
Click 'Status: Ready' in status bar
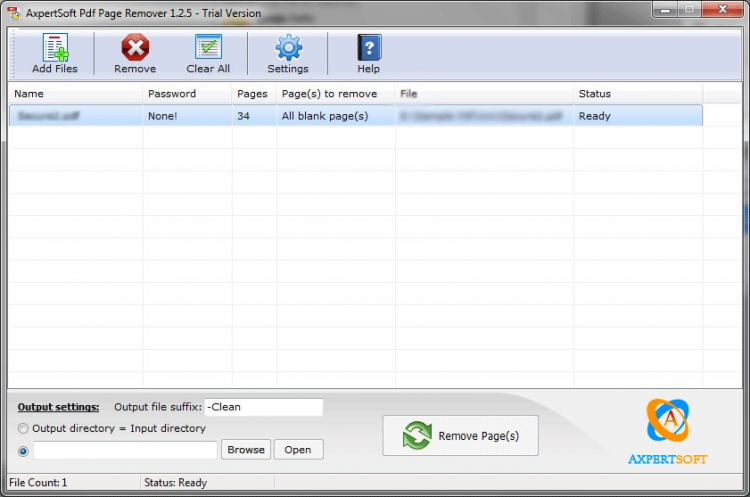click(176, 483)
